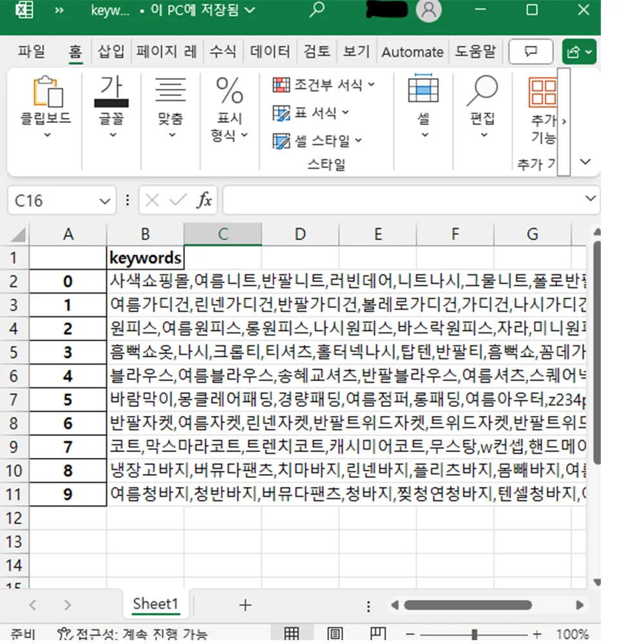Click the accessibility status icon
This screenshot has width=644, height=644.
pyautogui.click(x=64, y=634)
